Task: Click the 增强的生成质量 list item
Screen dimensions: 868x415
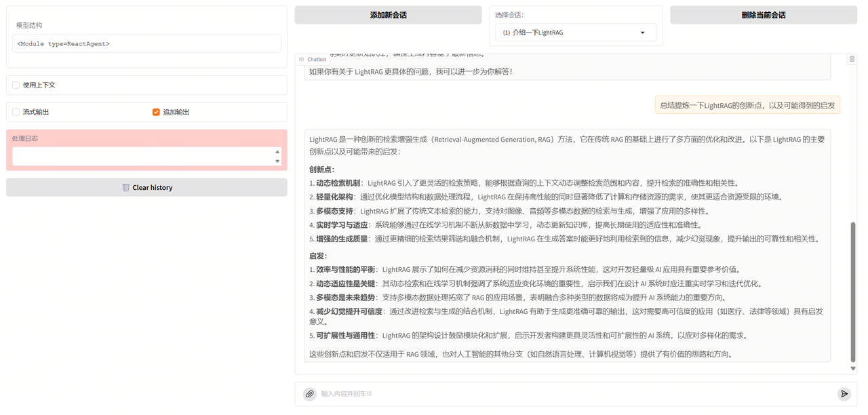Action: coord(564,239)
